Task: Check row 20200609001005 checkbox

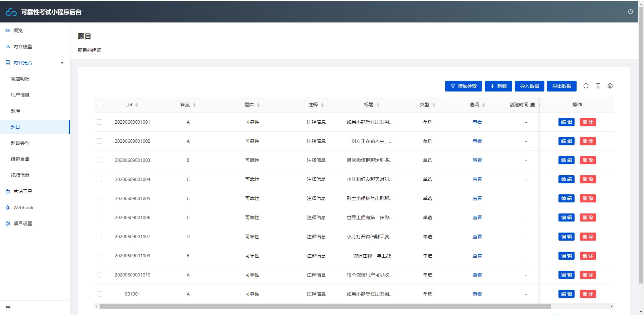Action: pyautogui.click(x=99, y=198)
